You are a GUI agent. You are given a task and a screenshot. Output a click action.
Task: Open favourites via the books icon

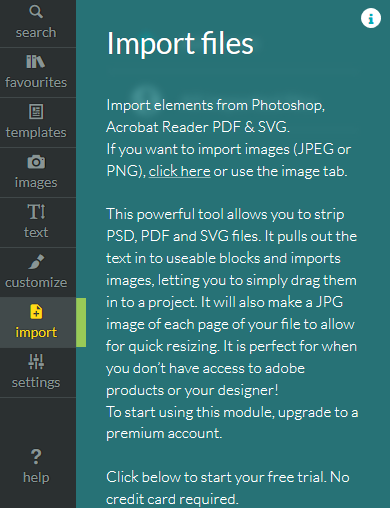tap(36, 62)
